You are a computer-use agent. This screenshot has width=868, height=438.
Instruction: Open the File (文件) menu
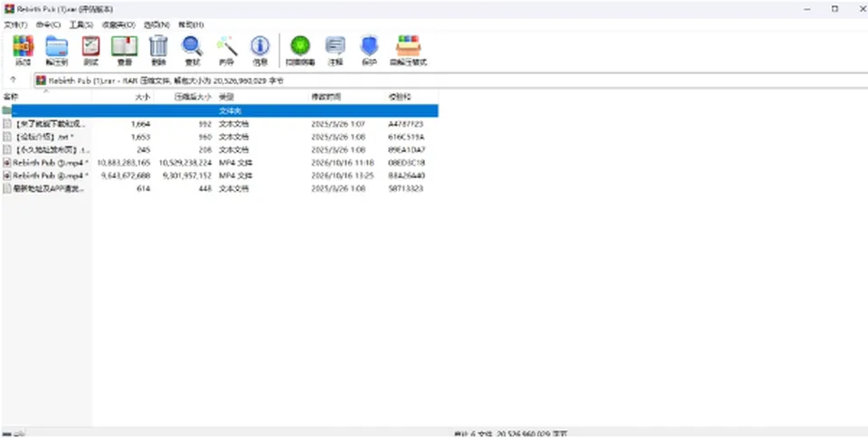pyautogui.click(x=15, y=25)
